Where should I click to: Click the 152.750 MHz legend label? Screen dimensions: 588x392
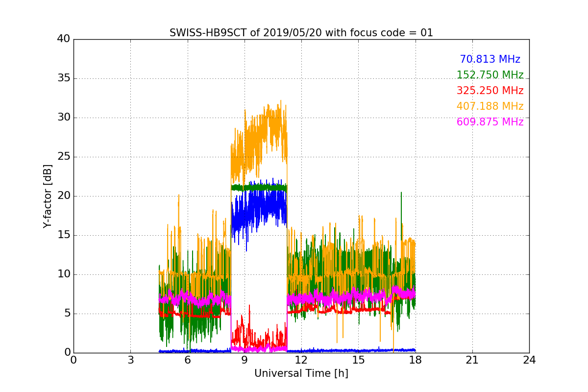coord(490,75)
